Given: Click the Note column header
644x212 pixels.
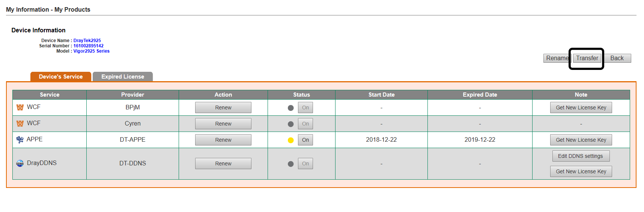Looking at the screenshot, I should coord(581,95).
